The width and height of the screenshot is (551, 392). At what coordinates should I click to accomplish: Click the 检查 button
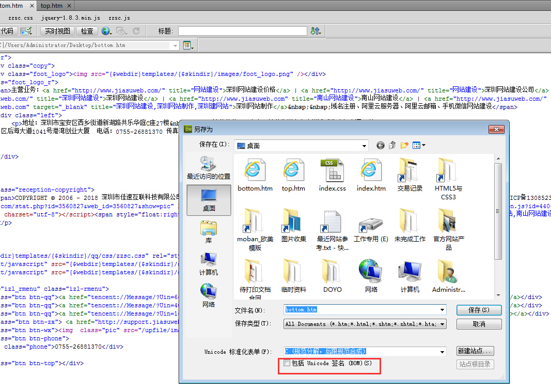pyautogui.click(x=87, y=32)
